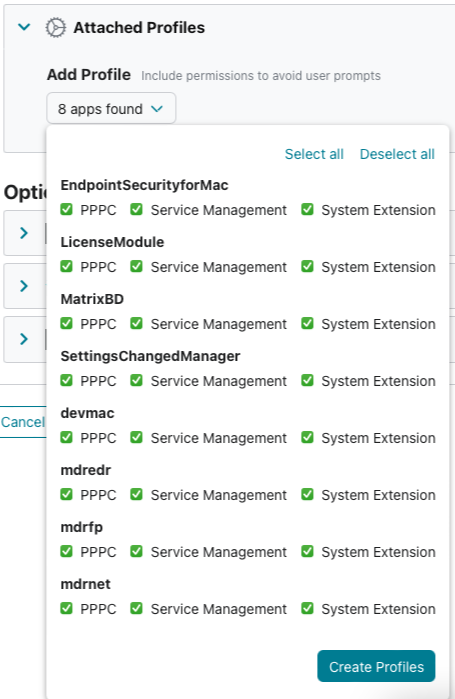Uncheck Service Management for MatrixBD

136,323
